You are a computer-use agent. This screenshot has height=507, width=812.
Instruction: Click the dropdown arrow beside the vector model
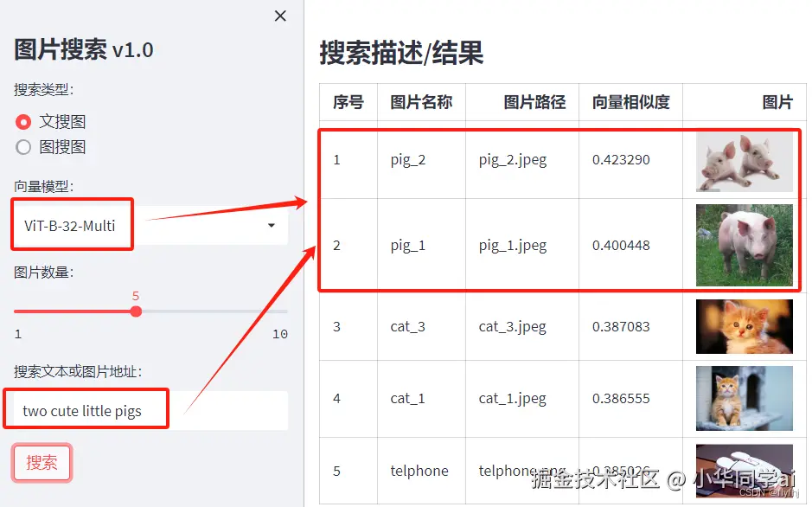coord(272,224)
